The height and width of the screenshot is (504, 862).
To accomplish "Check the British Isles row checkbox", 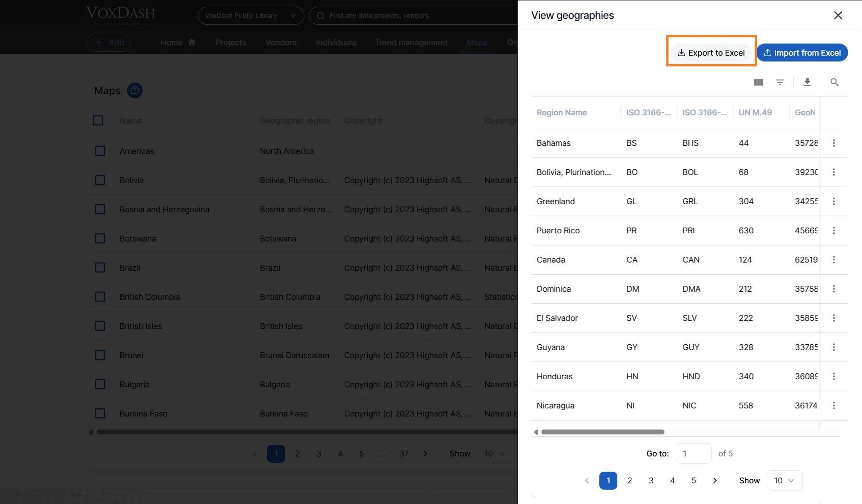I will 100,326.
